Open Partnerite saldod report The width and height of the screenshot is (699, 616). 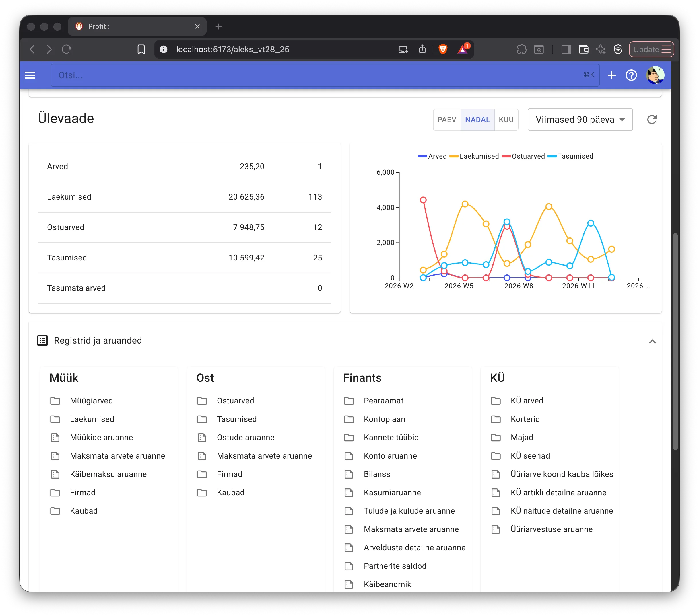[x=395, y=566]
